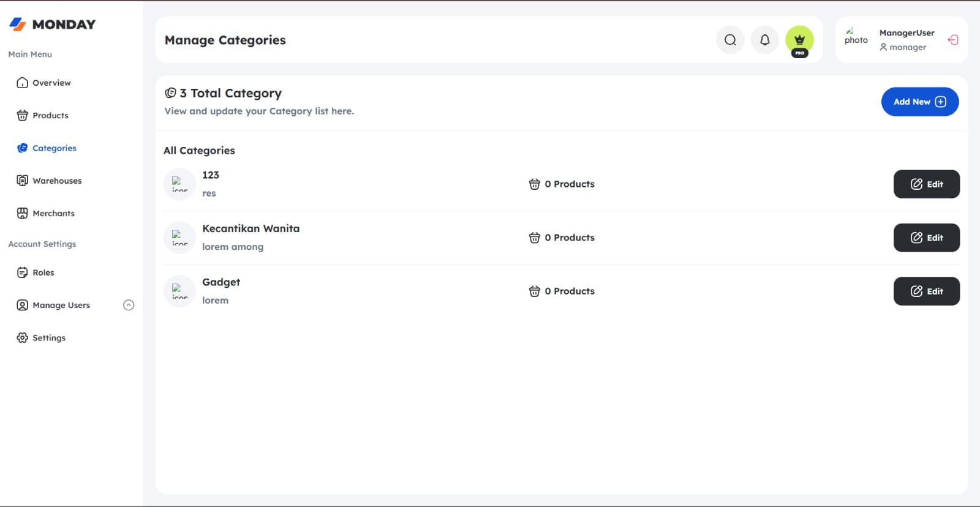Click the PRO crown badge icon
This screenshot has width=980, height=507.
pyautogui.click(x=799, y=40)
